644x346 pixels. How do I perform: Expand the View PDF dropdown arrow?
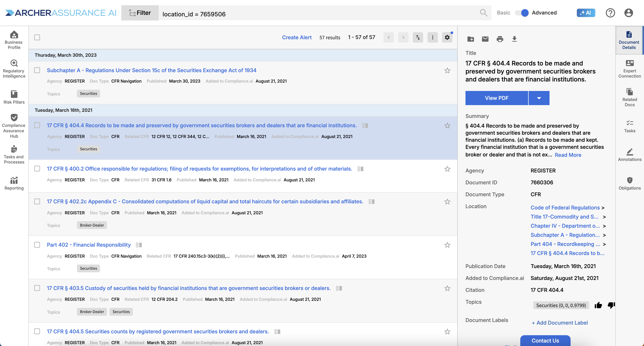point(539,98)
